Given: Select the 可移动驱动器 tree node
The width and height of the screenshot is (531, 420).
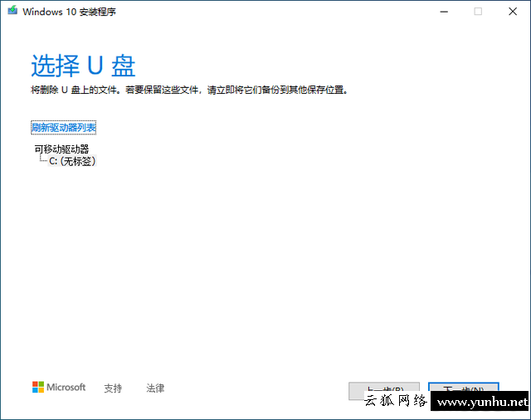Looking at the screenshot, I should [61, 149].
